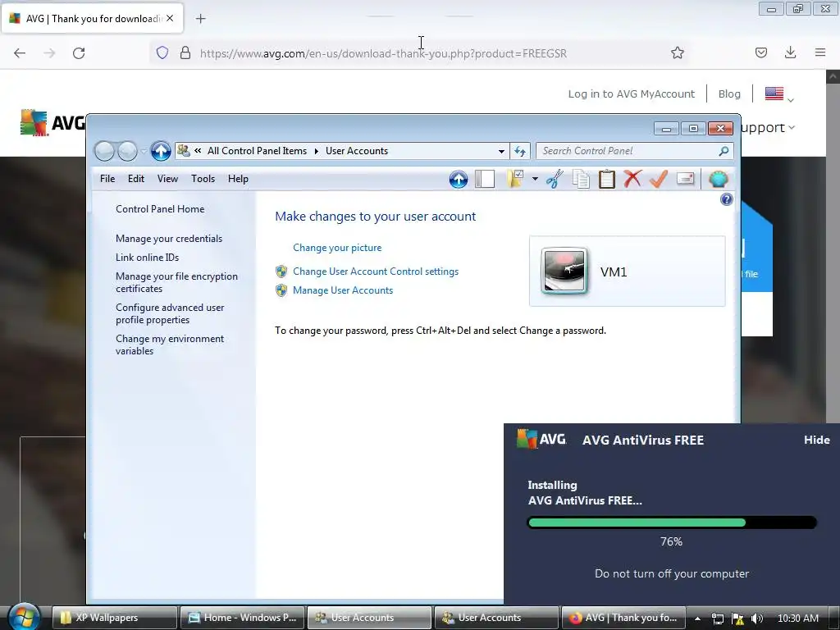Click the Up icon in Classic Shell toolbar

(458, 179)
